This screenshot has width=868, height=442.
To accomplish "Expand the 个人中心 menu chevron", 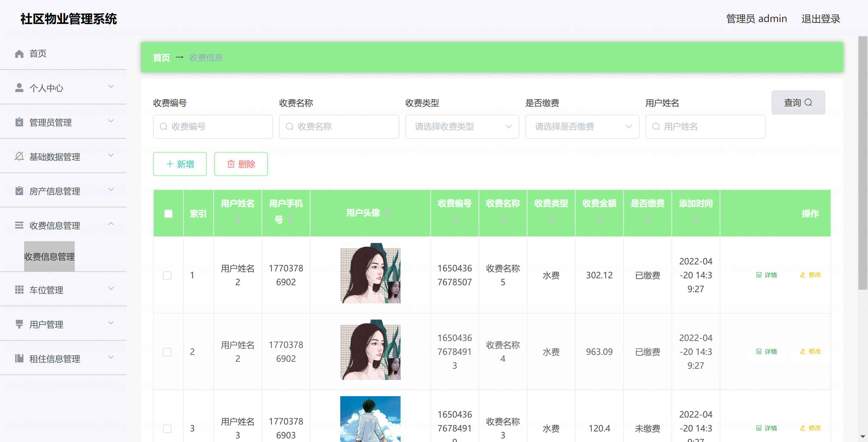I will 111,87.
